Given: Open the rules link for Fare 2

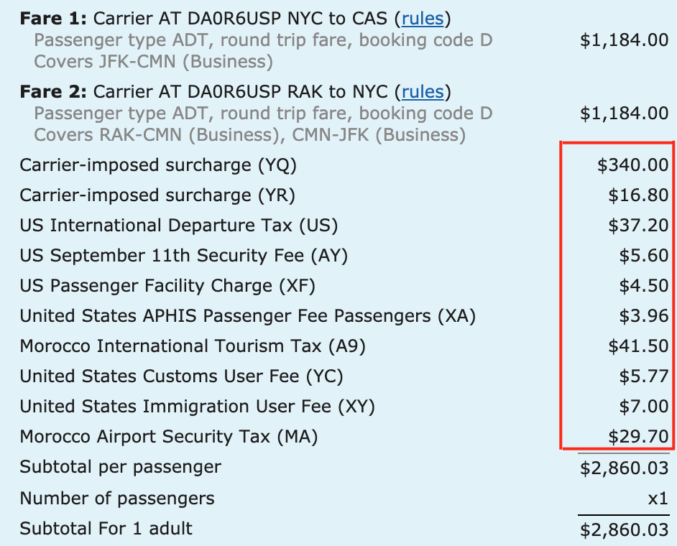Looking at the screenshot, I should tap(422, 92).
